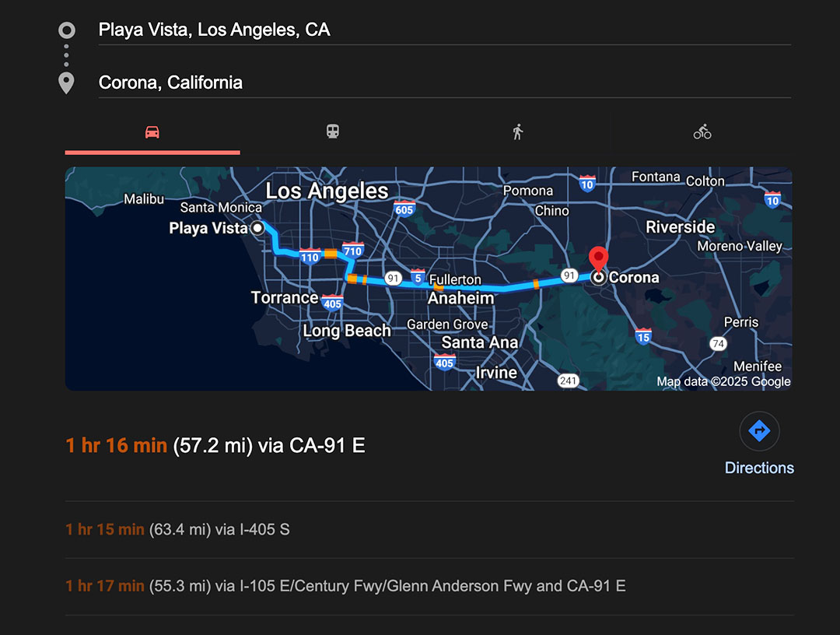Switch to the transit train travel mode
Viewport: 840px width, 635px height.
[x=333, y=132]
